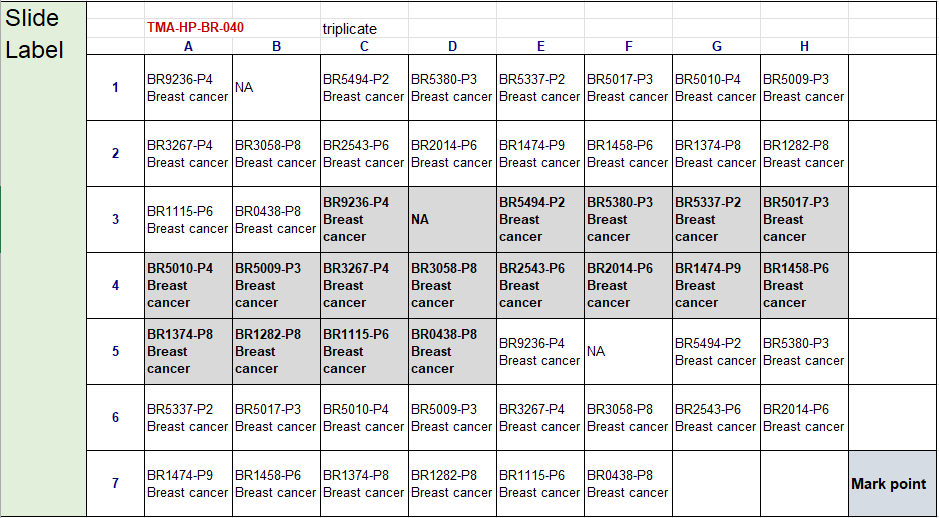Select BR5009-P3 cell in row 1
This screenshot has height=518, width=939.
click(x=804, y=88)
